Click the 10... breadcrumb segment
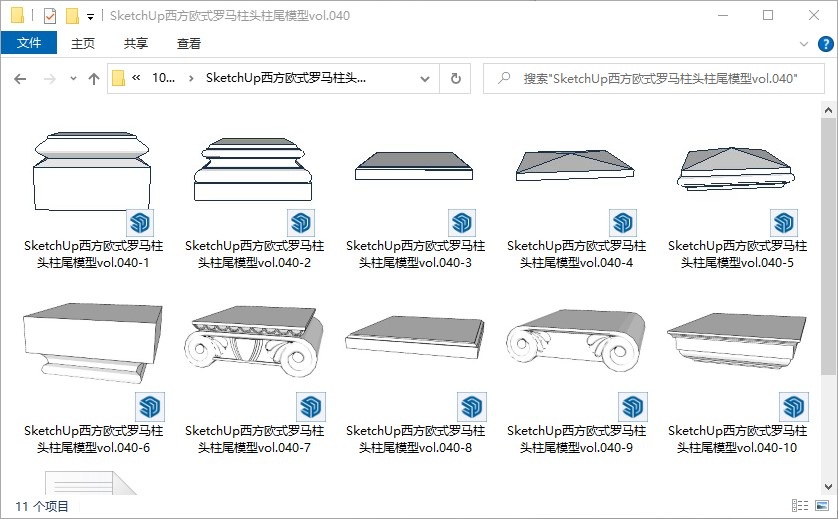Viewport: 838px width, 519px height. click(x=163, y=78)
